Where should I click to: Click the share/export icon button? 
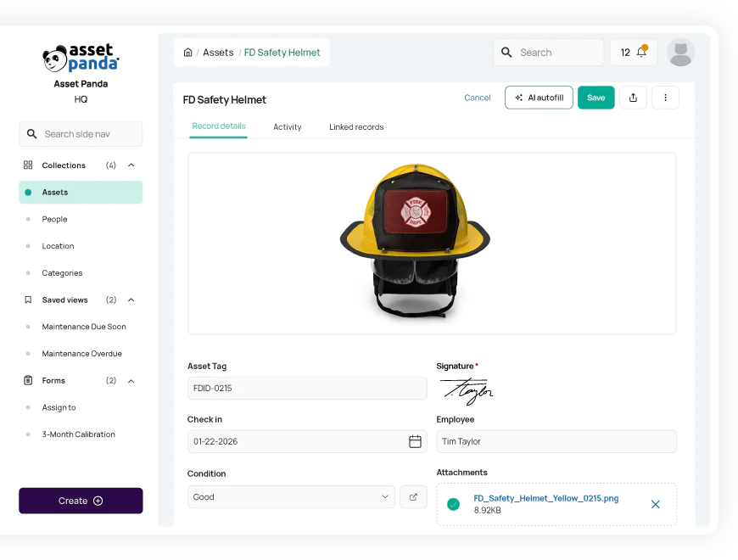(633, 98)
